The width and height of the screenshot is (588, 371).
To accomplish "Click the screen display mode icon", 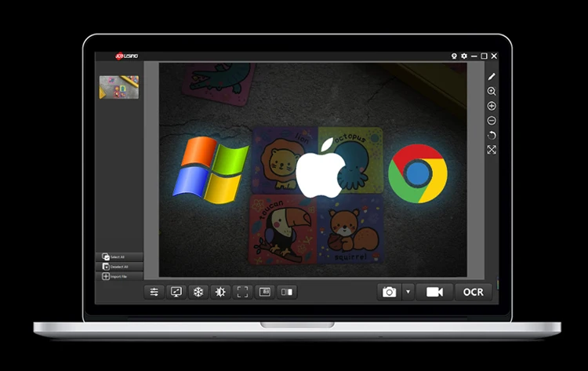I will tap(176, 292).
